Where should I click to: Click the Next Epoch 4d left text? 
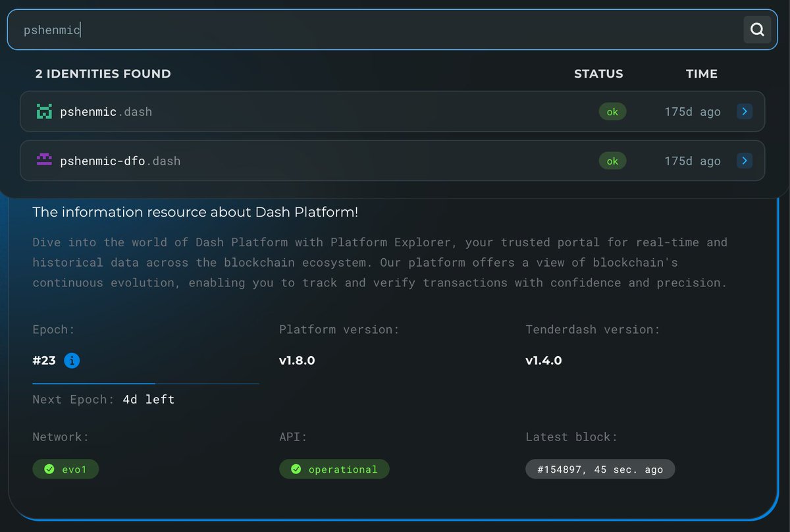[x=103, y=400]
